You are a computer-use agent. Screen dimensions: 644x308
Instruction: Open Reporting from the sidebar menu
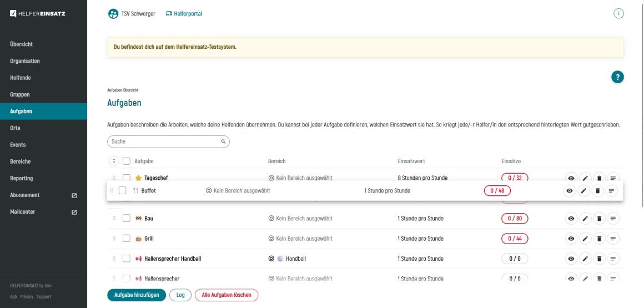click(x=21, y=178)
